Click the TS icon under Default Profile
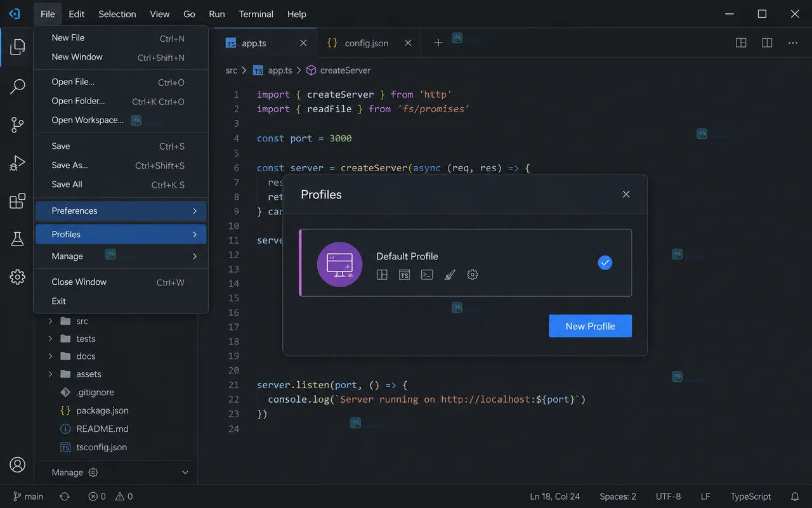This screenshot has height=508, width=812. (x=405, y=275)
